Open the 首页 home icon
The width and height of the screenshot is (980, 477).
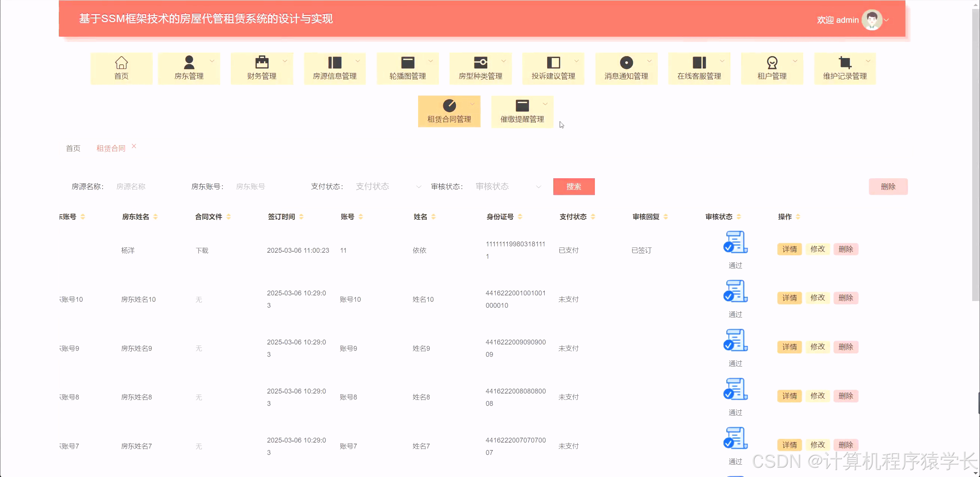pos(121,69)
